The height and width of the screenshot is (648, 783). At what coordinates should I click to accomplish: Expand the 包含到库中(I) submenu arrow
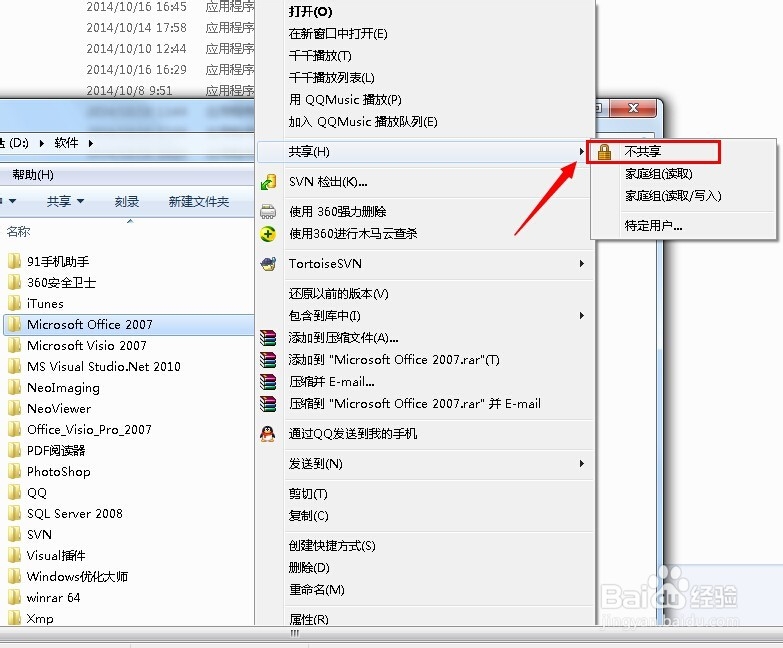[582, 316]
